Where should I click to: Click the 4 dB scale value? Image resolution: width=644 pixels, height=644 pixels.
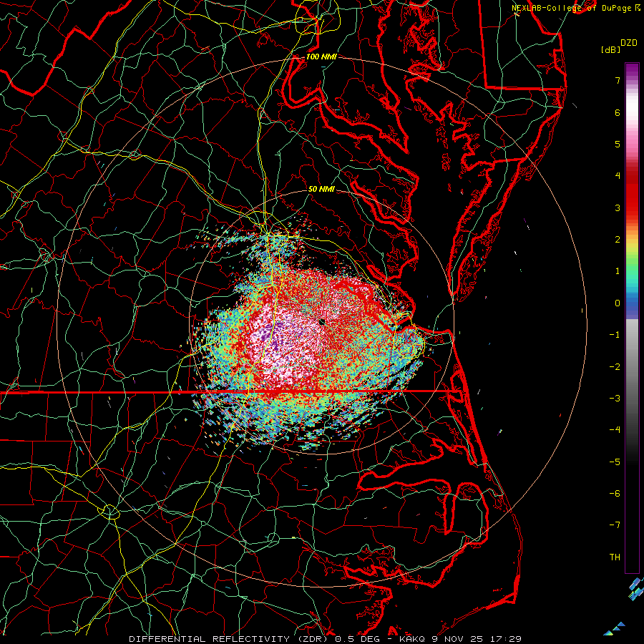click(618, 176)
